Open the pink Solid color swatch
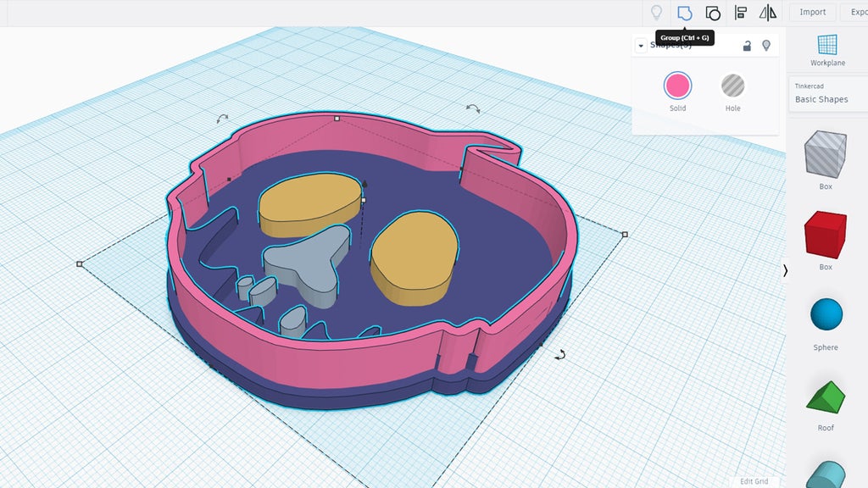This screenshot has height=488, width=868. [677, 86]
